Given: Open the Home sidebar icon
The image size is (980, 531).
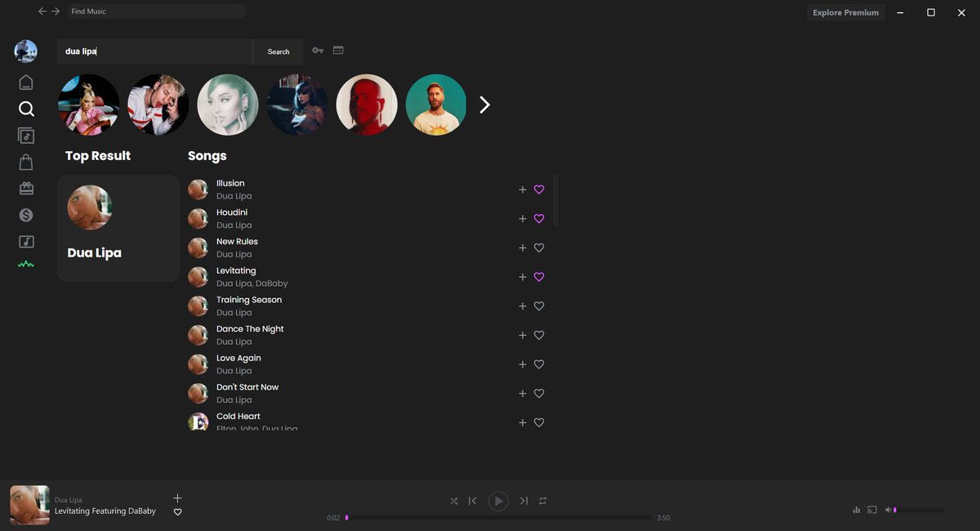Looking at the screenshot, I should [x=26, y=82].
